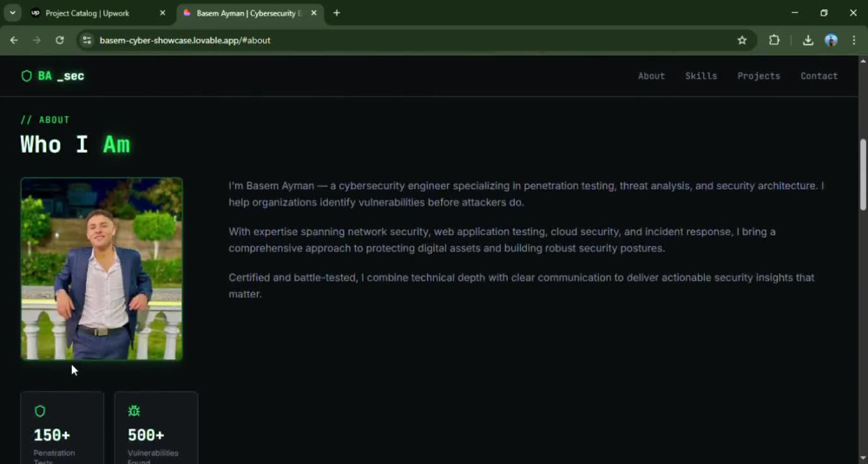The width and height of the screenshot is (868, 464).
Task: Open the Chrome profile avatar
Action: [831, 41]
